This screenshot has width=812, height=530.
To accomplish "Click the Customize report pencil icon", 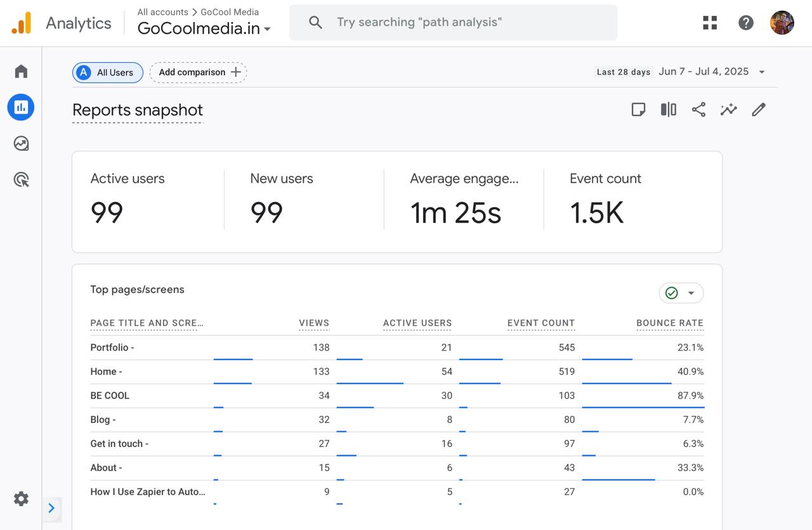I will click(x=759, y=110).
